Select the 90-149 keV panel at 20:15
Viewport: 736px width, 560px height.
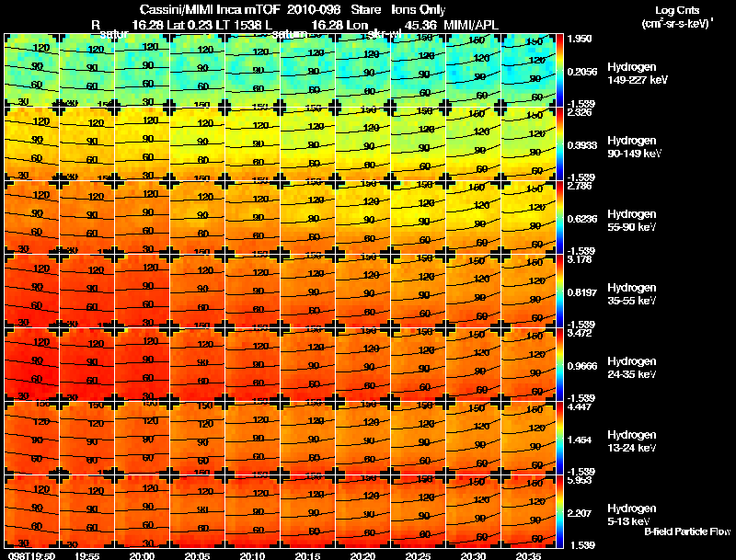(x=307, y=144)
